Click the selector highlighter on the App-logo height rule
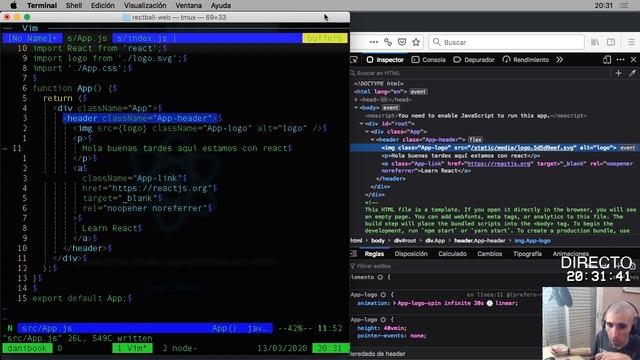The image size is (640, 360). coord(383,320)
